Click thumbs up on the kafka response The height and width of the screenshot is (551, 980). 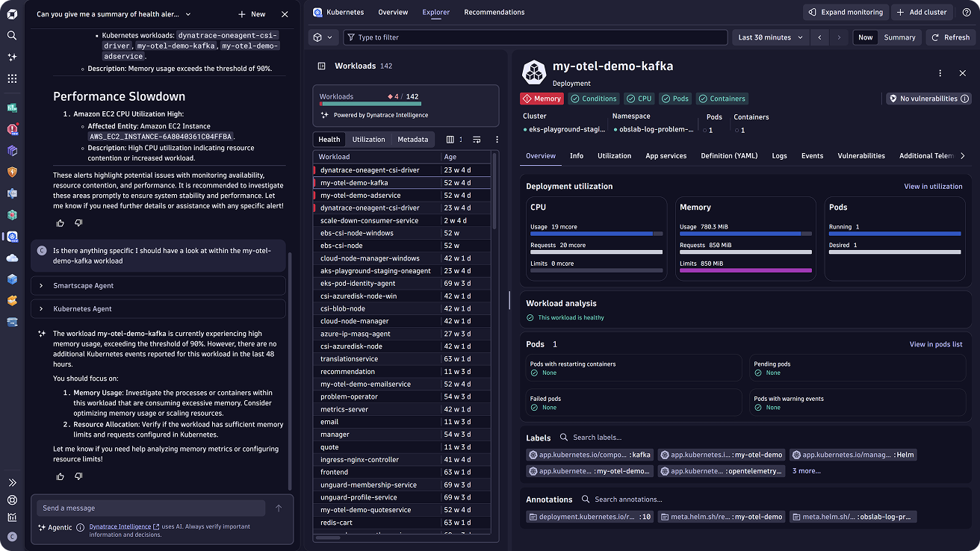coord(61,476)
